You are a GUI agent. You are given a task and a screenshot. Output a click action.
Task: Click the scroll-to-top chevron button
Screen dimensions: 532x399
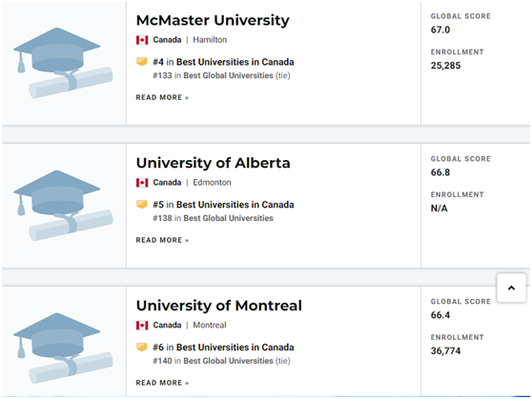click(x=511, y=288)
